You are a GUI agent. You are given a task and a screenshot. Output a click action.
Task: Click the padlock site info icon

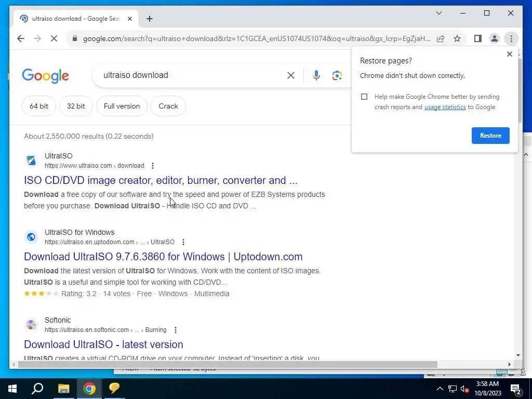tap(75, 38)
